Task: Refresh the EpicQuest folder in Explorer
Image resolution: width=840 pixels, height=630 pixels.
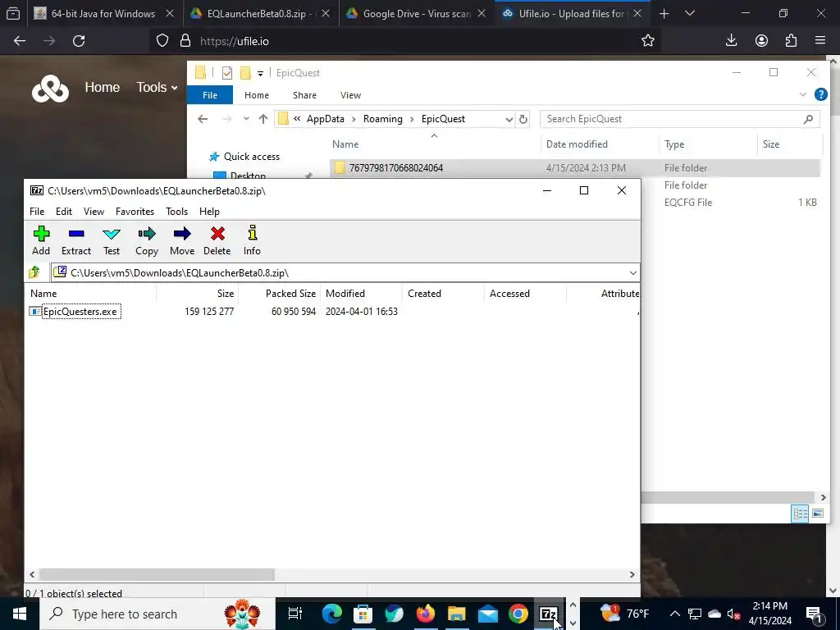Action: [523, 119]
